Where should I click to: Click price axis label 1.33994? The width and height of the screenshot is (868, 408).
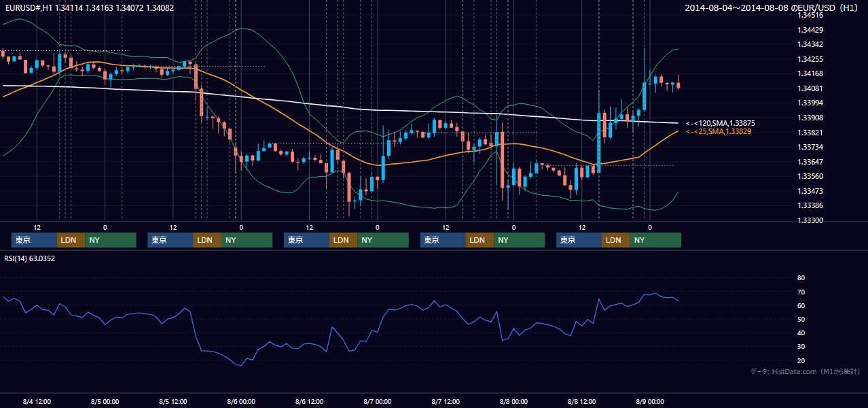point(811,103)
